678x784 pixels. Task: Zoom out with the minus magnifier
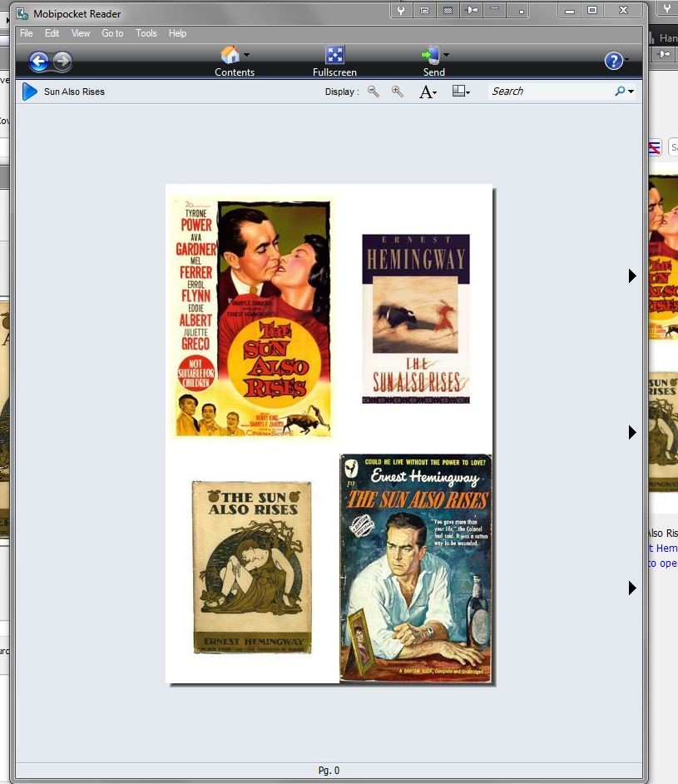(x=374, y=92)
